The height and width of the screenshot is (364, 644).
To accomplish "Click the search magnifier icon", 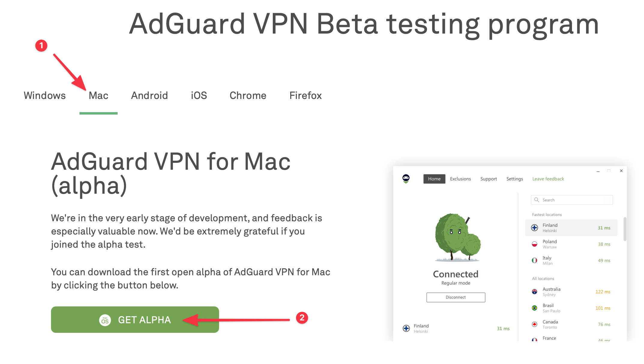I will 537,200.
